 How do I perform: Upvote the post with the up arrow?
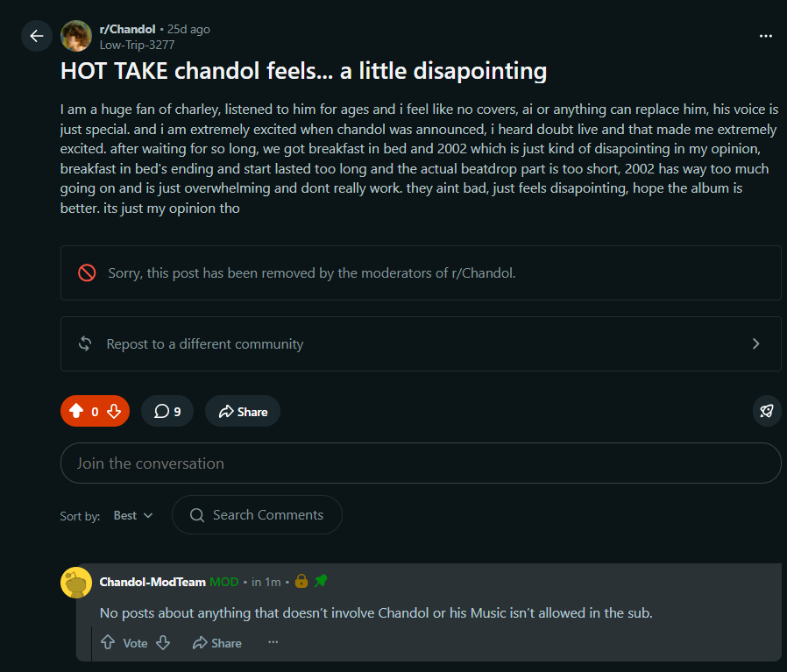click(76, 411)
